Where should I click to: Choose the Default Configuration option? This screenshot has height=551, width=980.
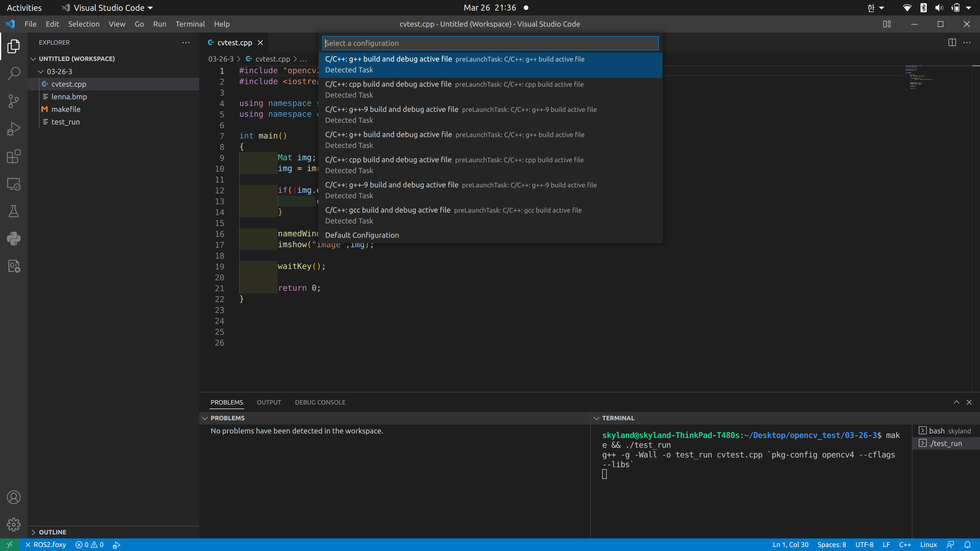(490, 235)
